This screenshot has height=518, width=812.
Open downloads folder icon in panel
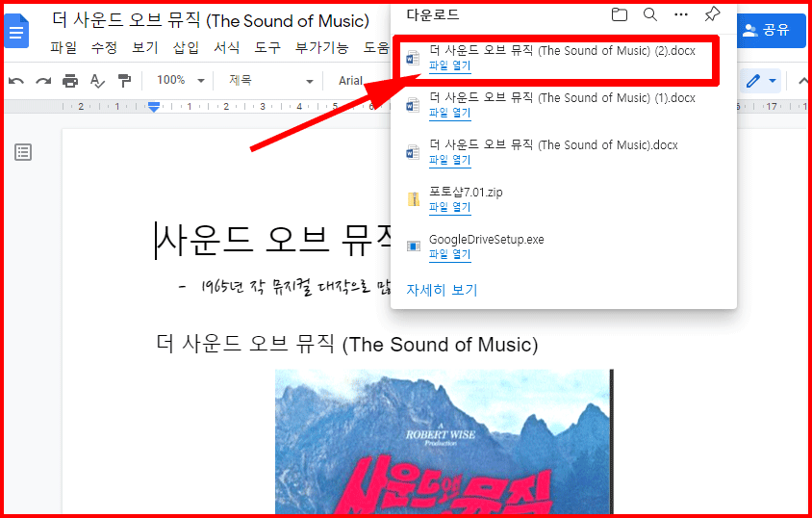point(619,14)
